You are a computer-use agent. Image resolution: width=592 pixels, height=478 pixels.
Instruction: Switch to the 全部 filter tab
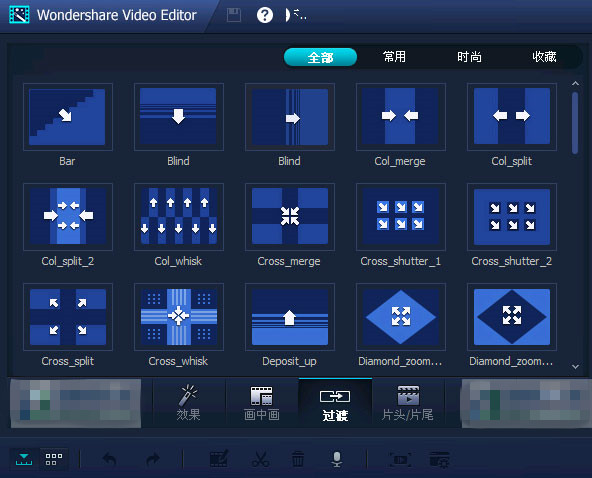click(320, 57)
